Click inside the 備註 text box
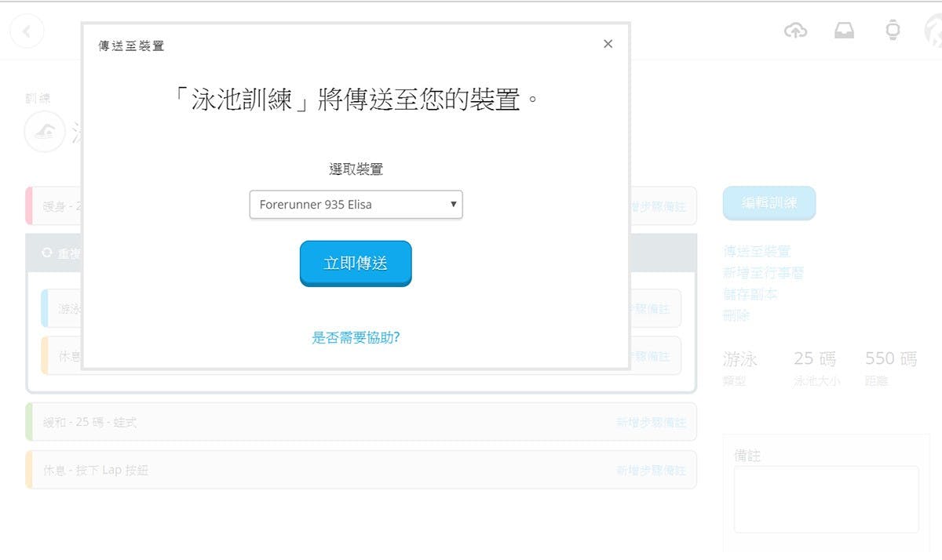The image size is (942, 560). (x=826, y=500)
